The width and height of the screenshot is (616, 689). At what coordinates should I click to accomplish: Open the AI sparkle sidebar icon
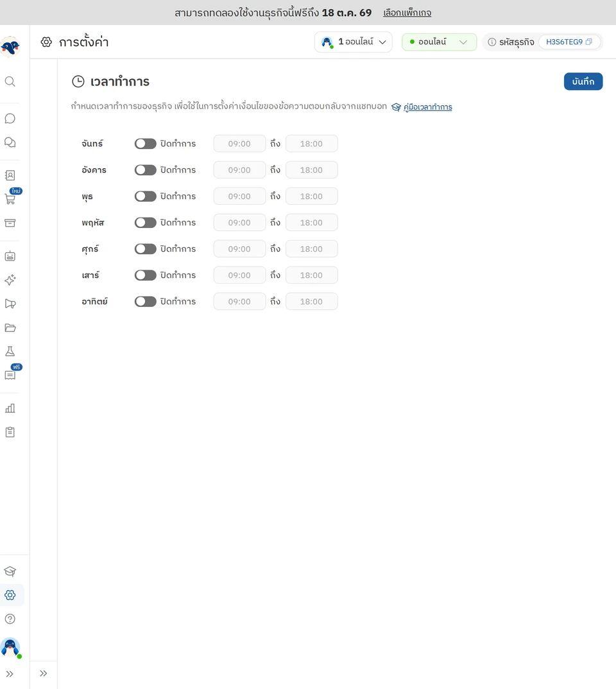click(10, 280)
